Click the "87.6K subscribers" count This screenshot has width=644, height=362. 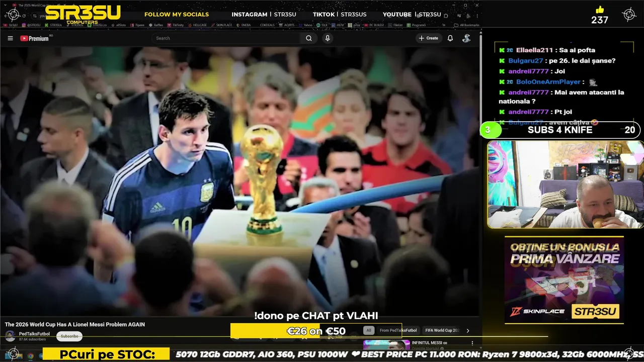32,339
